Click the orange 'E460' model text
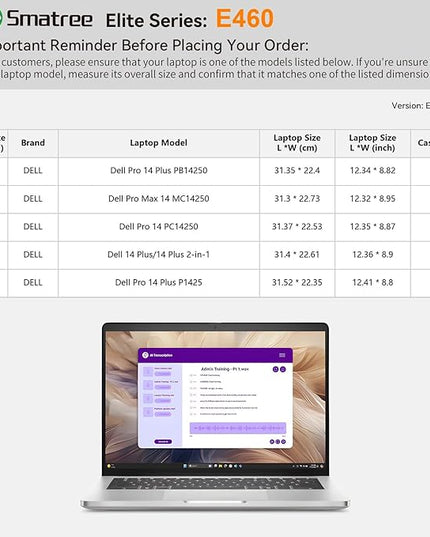Viewport: 430px width, 537px height. pyautogui.click(x=245, y=19)
